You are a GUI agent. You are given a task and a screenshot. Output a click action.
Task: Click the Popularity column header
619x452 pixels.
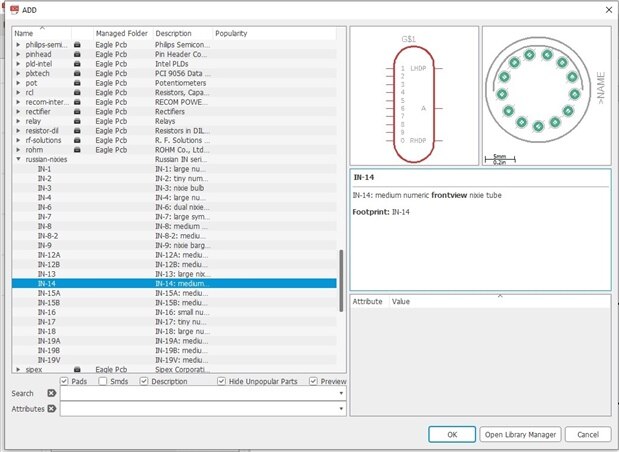232,33
